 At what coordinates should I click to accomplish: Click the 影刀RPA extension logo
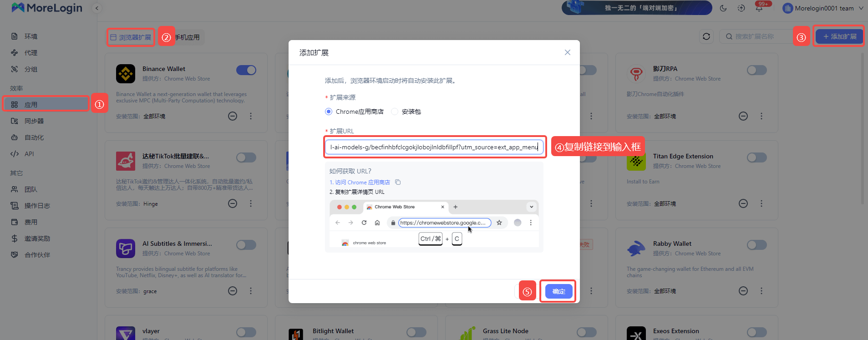coord(636,73)
